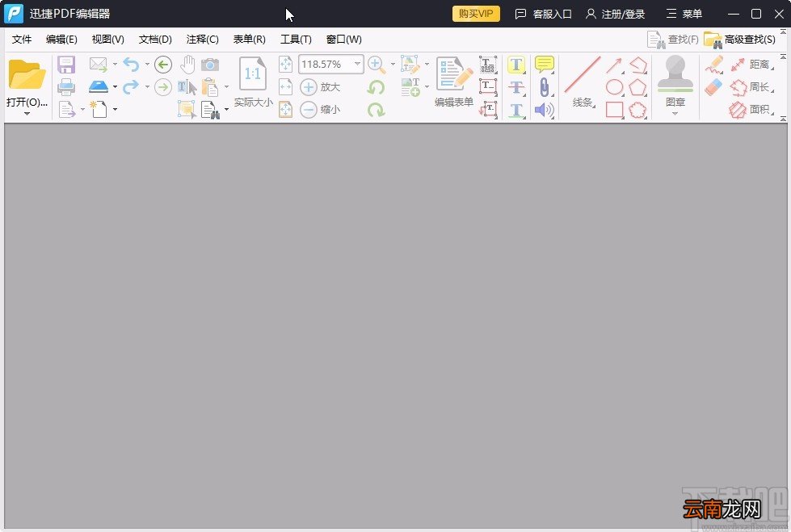Click the fit page icon beside zoom box
Screen dimensions: 791x532
[285, 65]
